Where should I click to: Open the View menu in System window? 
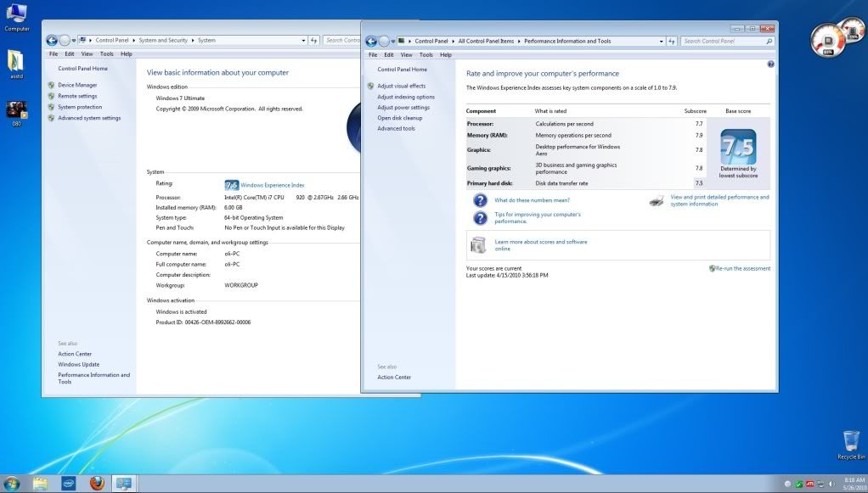(87, 53)
